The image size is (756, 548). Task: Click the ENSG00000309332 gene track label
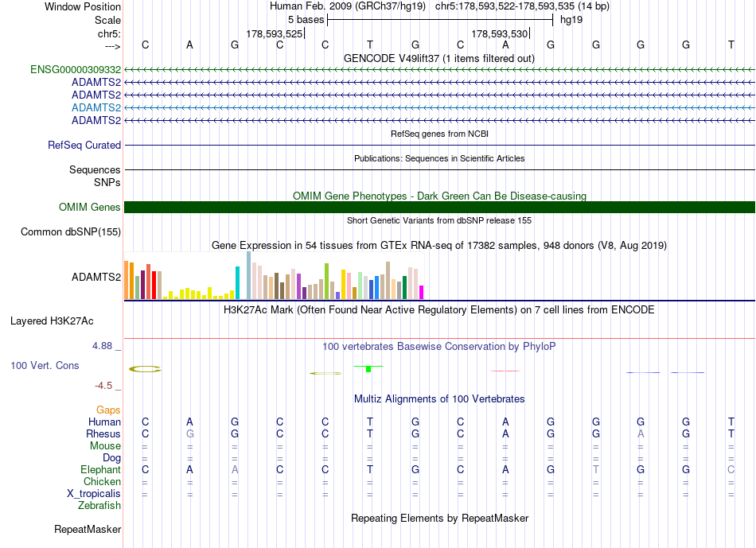76,69
